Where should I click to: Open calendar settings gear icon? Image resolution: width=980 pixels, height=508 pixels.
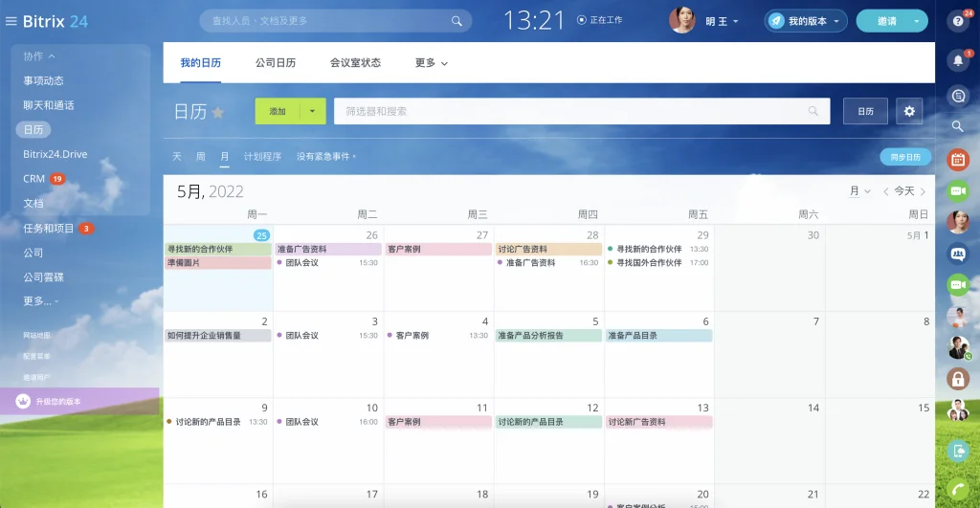(909, 111)
